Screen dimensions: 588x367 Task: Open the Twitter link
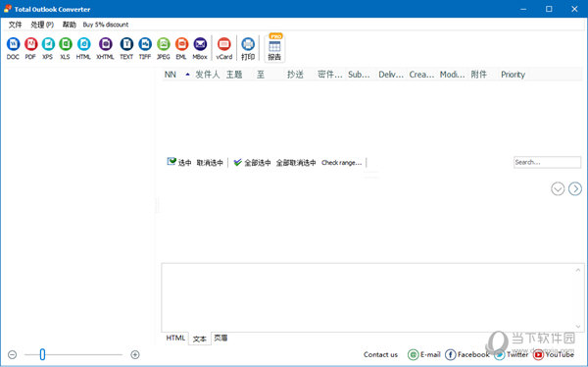coord(512,354)
